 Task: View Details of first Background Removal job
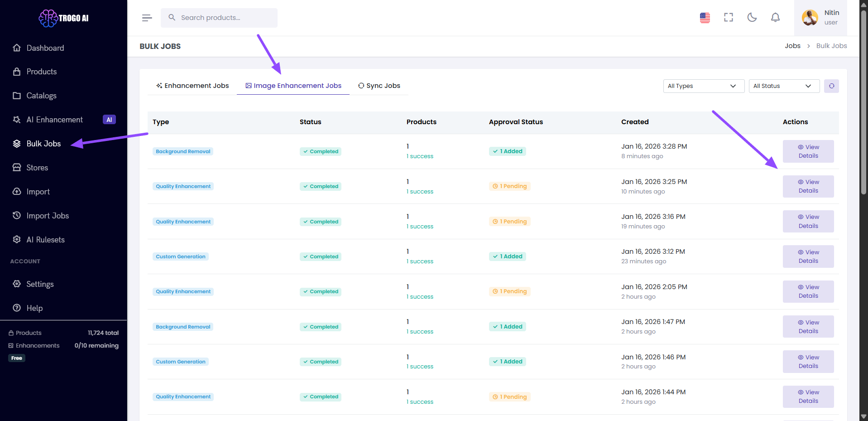[x=808, y=151]
